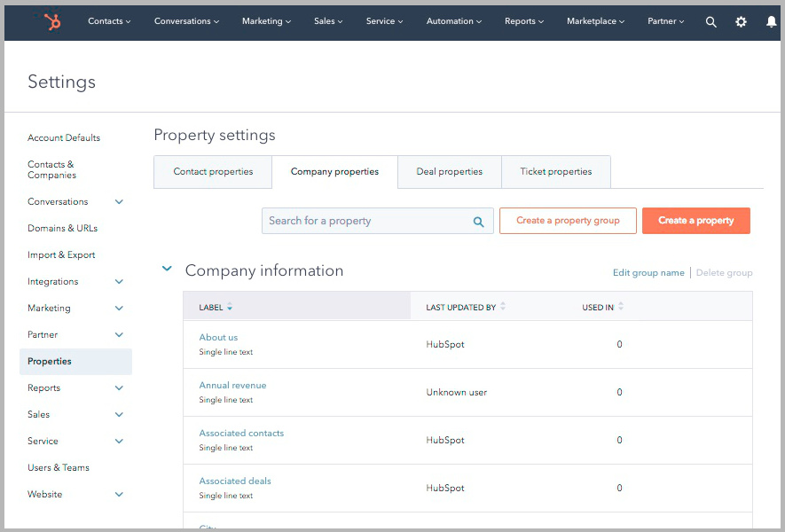This screenshot has height=532, width=785.
Task: Open the Partner top navigation menu
Action: (666, 21)
